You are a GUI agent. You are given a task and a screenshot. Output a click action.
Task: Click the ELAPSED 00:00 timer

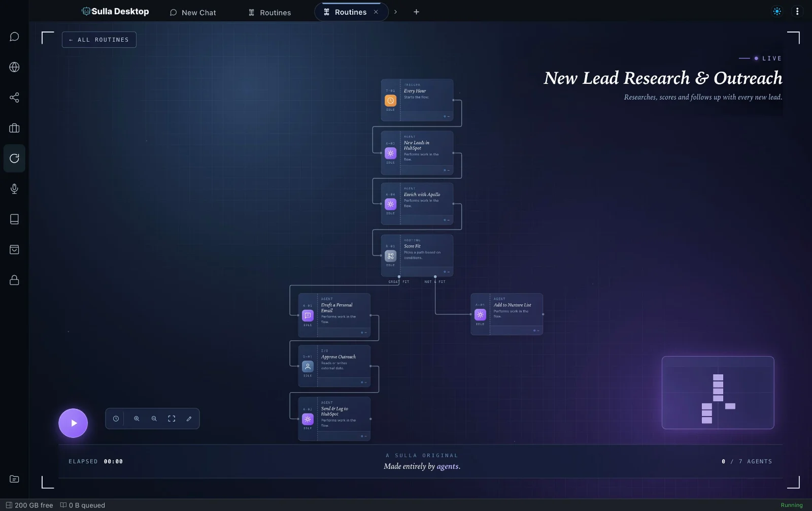coord(96,462)
